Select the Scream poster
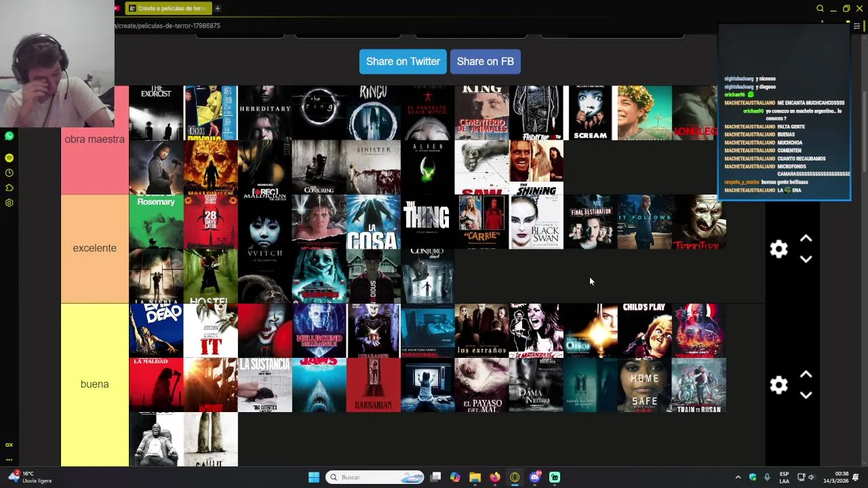 tap(590, 113)
